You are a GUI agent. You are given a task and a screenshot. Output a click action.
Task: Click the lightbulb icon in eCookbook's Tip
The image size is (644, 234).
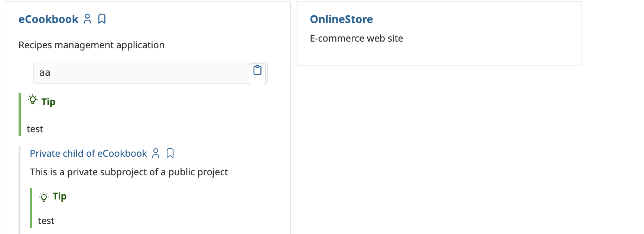[33, 100]
